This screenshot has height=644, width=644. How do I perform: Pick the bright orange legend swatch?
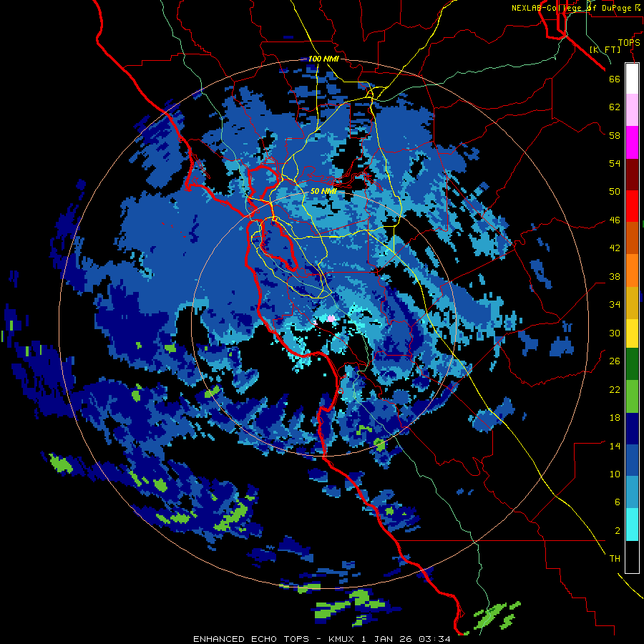(x=632, y=270)
